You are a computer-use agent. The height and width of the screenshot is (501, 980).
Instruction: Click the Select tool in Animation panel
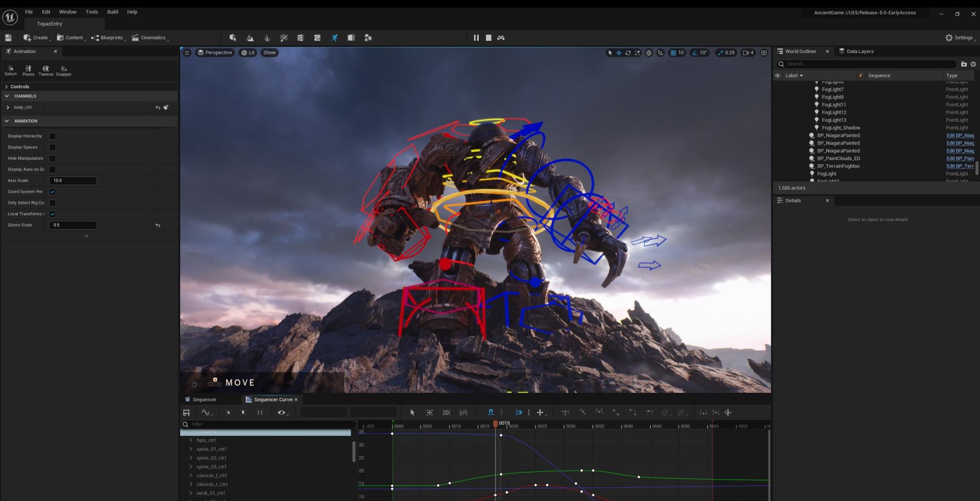[11, 70]
